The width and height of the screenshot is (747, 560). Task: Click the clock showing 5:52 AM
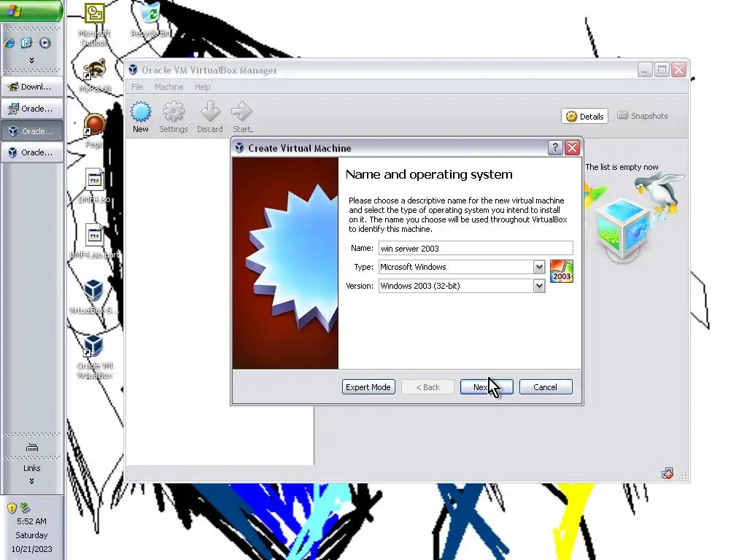click(31, 521)
